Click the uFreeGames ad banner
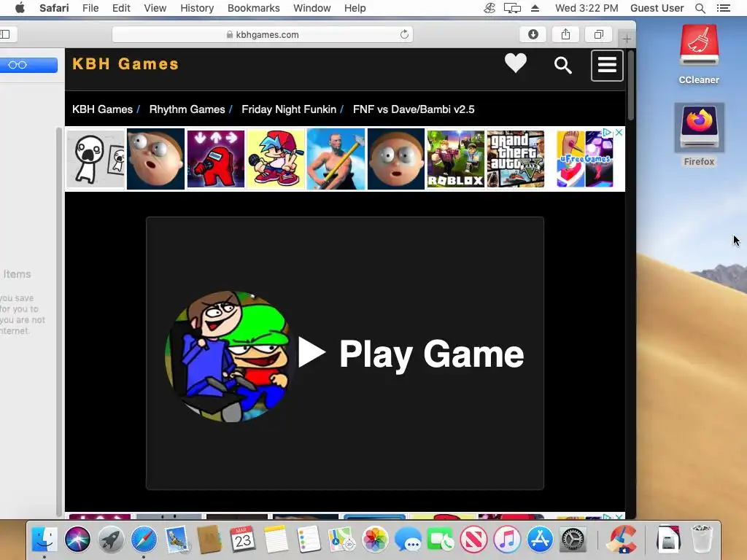This screenshot has height=560, width=747. [x=584, y=159]
